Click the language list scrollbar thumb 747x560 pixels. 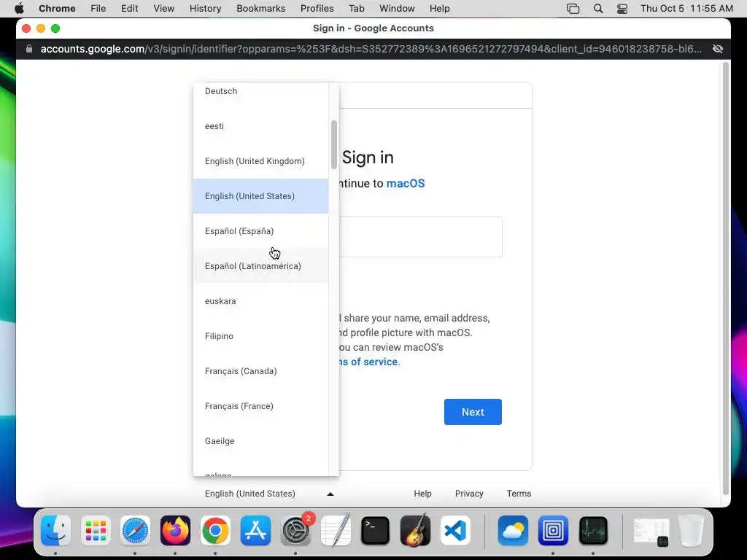[334, 145]
